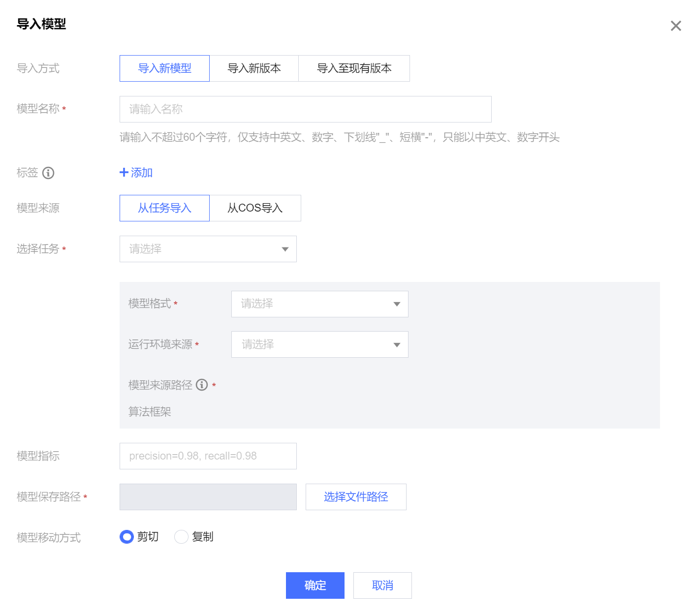This screenshot has height=616, width=693.
Task: Switch to 导入新版本 import mode
Action: (x=254, y=68)
